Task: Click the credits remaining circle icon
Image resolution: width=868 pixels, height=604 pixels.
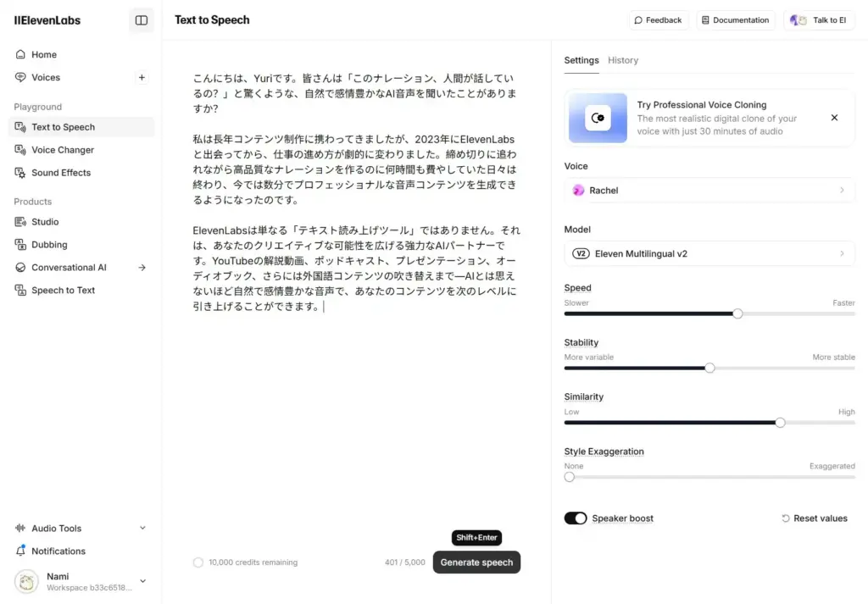Action: click(x=198, y=562)
